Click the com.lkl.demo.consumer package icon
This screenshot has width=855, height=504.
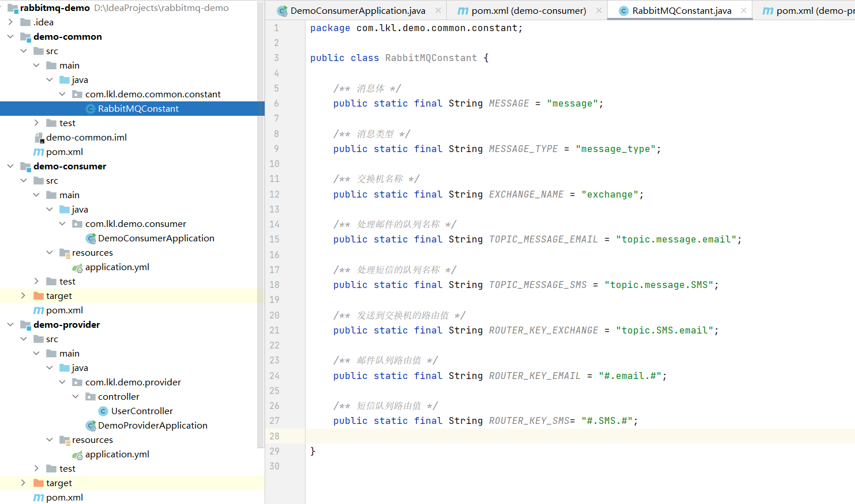77,224
